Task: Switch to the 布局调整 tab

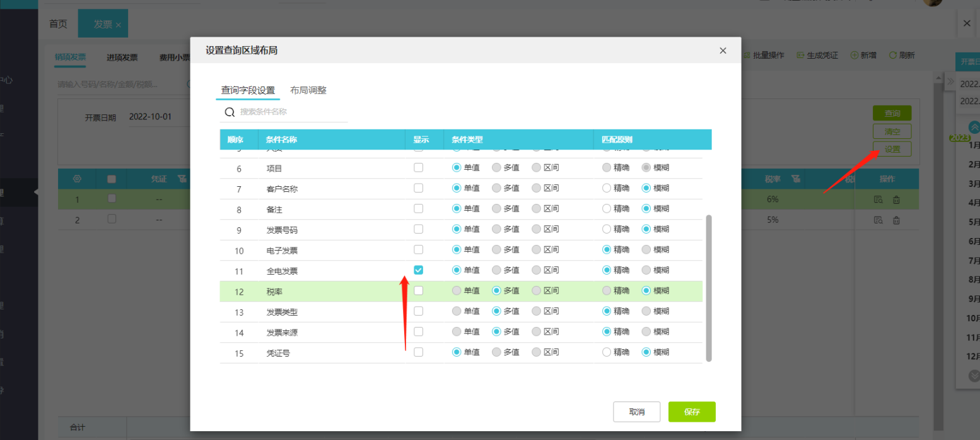Action: [x=308, y=90]
